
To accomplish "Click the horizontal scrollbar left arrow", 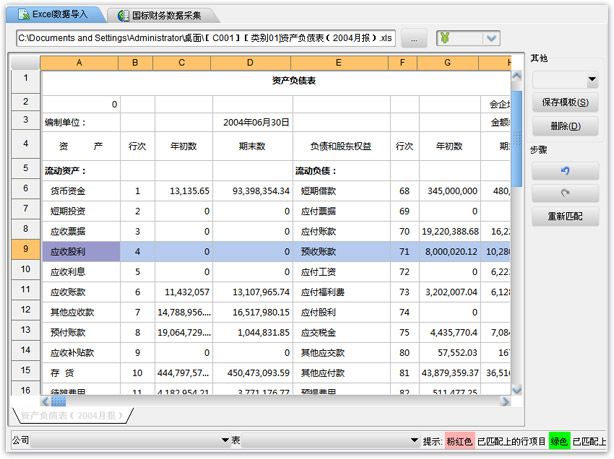I will point(45,401).
